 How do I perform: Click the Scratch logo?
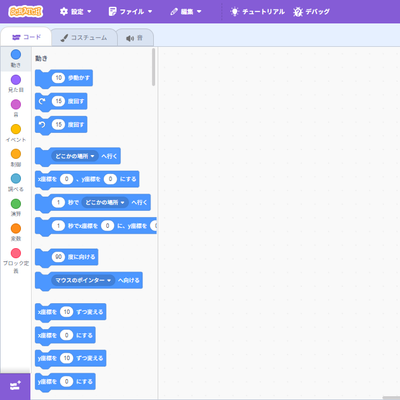coord(26,12)
